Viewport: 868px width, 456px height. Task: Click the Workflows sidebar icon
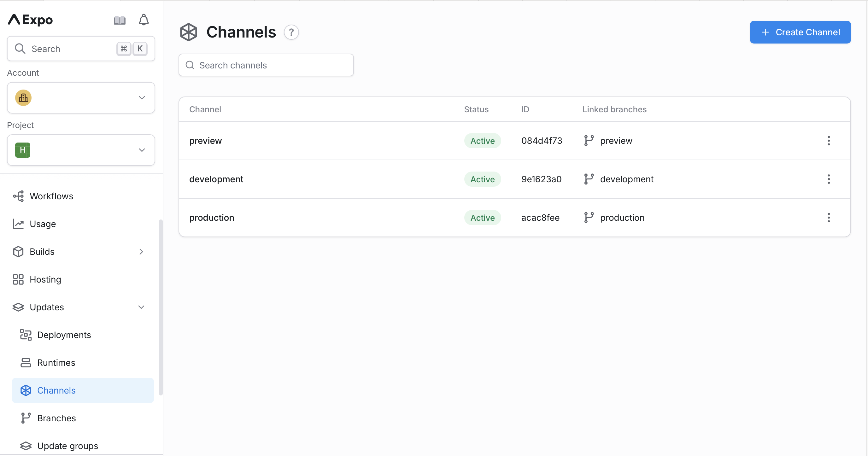[x=18, y=196]
